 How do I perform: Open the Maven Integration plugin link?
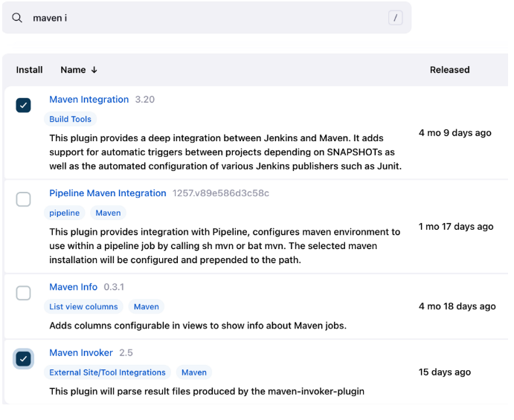tap(89, 100)
